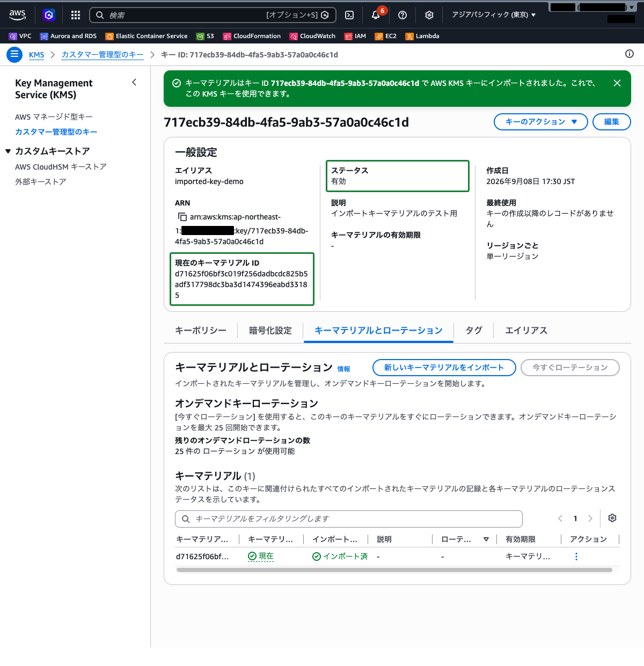The image size is (644, 666).
Task: Open the CloudFormation shortcut
Action: [252, 36]
